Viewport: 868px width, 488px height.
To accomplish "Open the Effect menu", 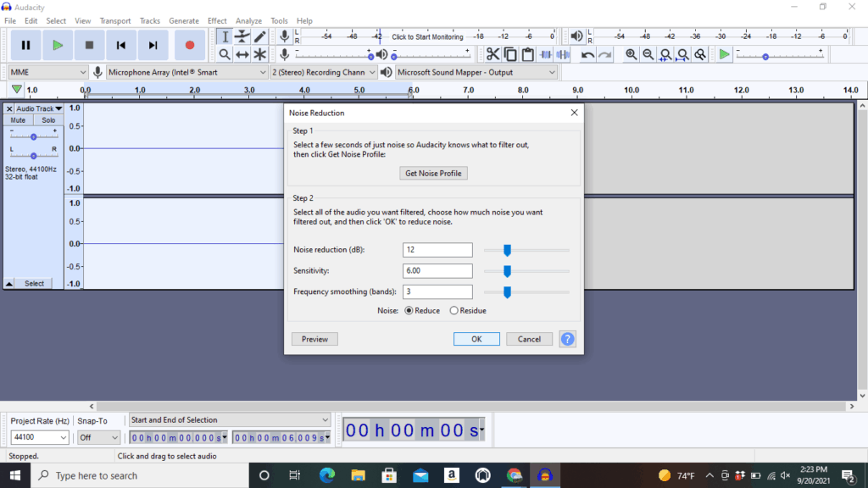I will point(217,20).
